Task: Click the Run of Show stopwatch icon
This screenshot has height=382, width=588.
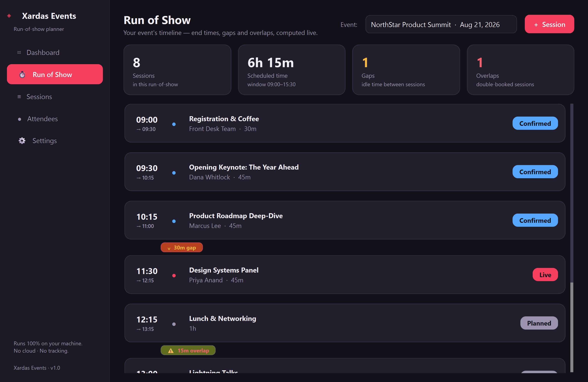Action: click(22, 74)
